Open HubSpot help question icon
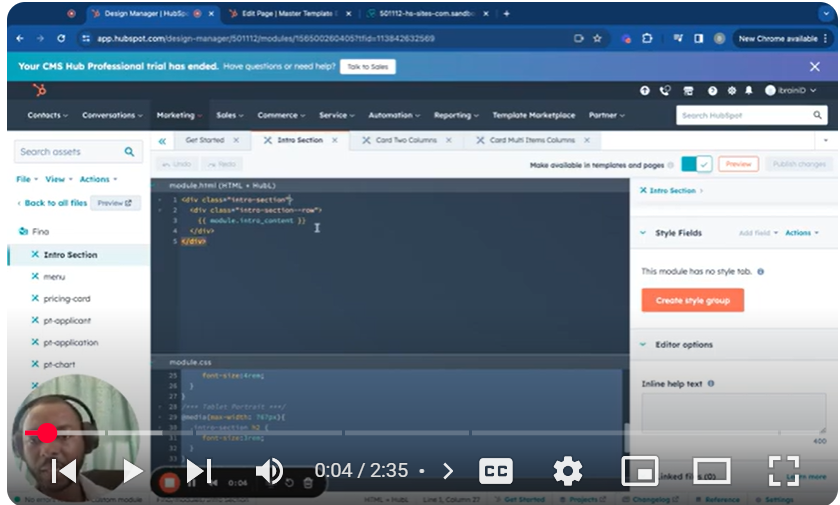This screenshot has width=840, height=505. [712, 91]
